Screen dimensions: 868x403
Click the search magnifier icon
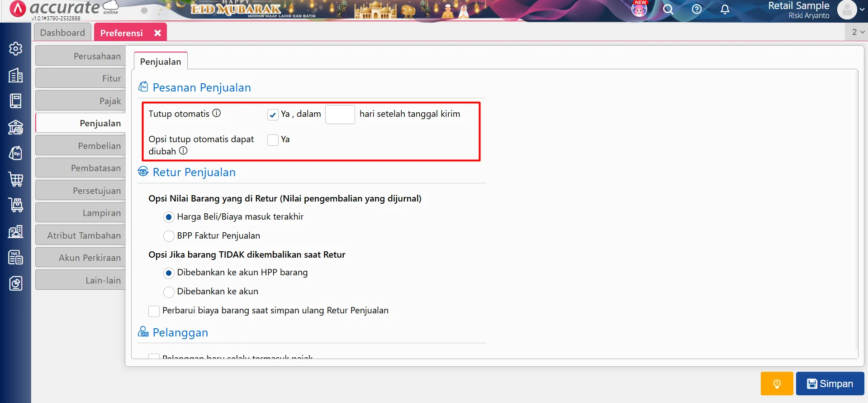tap(668, 9)
